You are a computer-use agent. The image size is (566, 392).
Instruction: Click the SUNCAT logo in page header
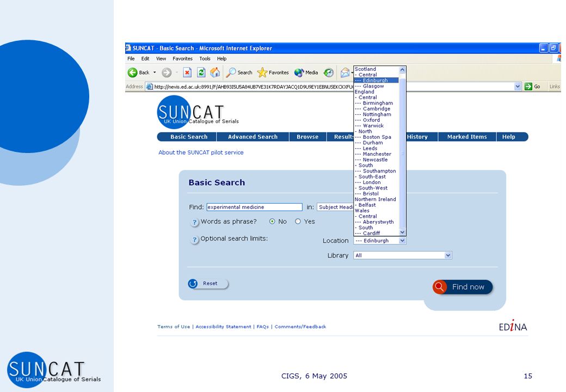198,112
